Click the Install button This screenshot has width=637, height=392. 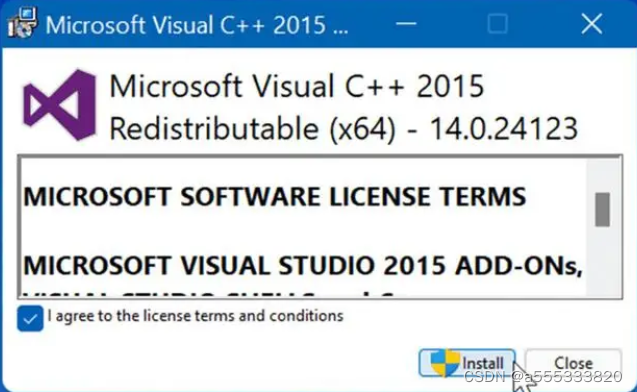pos(467,363)
